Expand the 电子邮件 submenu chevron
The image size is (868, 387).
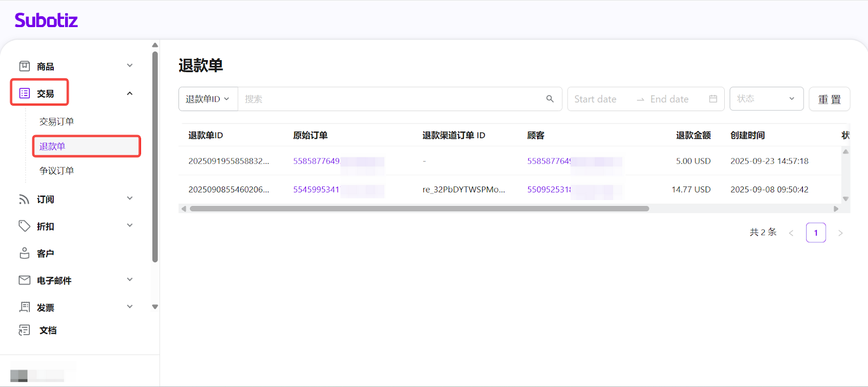[x=130, y=280]
